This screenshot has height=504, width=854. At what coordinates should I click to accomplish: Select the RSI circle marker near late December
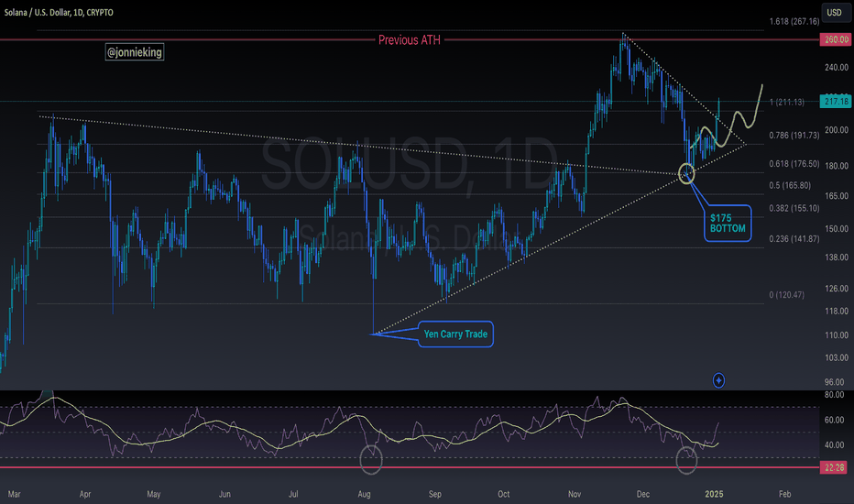click(686, 460)
